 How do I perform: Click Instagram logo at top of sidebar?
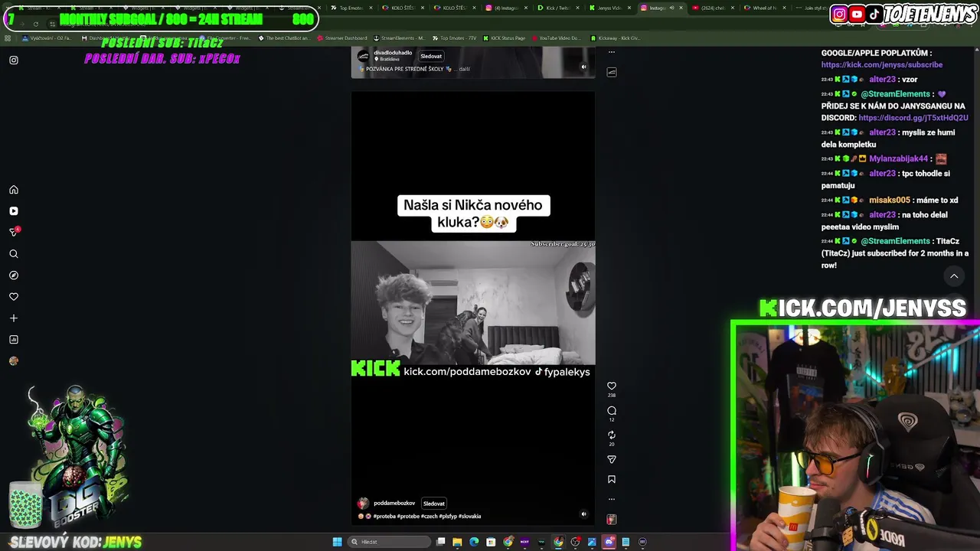point(13,60)
